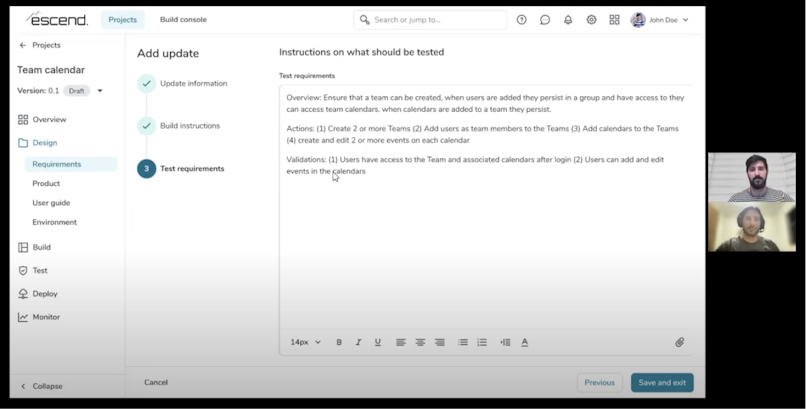The height and width of the screenshot is (409, 806).
Task: Insert a numbered list
Action: [482, 342]
